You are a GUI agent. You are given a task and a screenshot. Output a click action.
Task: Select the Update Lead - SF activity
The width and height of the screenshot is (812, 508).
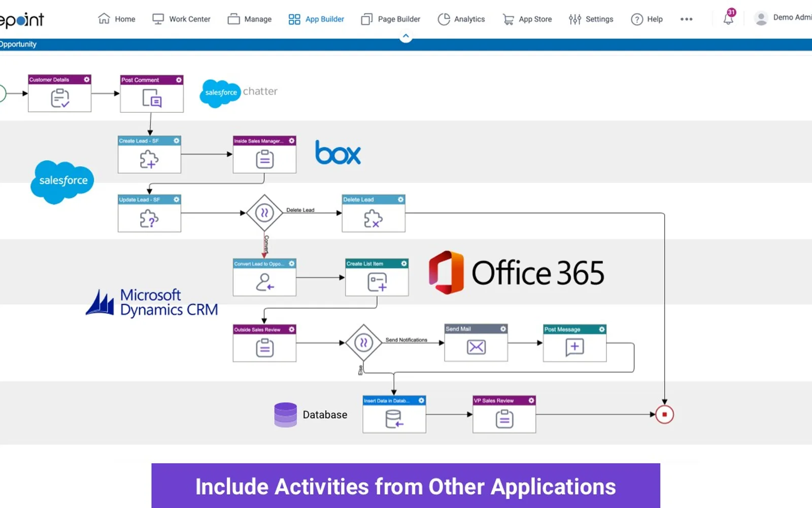149,214
